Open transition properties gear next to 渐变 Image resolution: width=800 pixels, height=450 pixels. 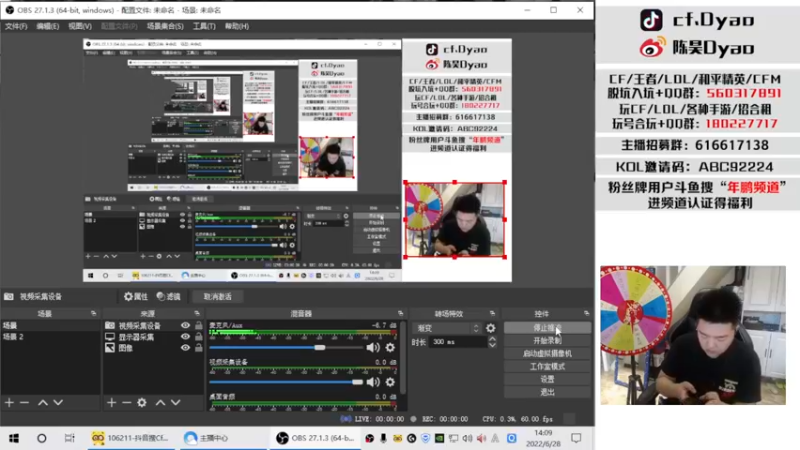[x=490, y=328]
